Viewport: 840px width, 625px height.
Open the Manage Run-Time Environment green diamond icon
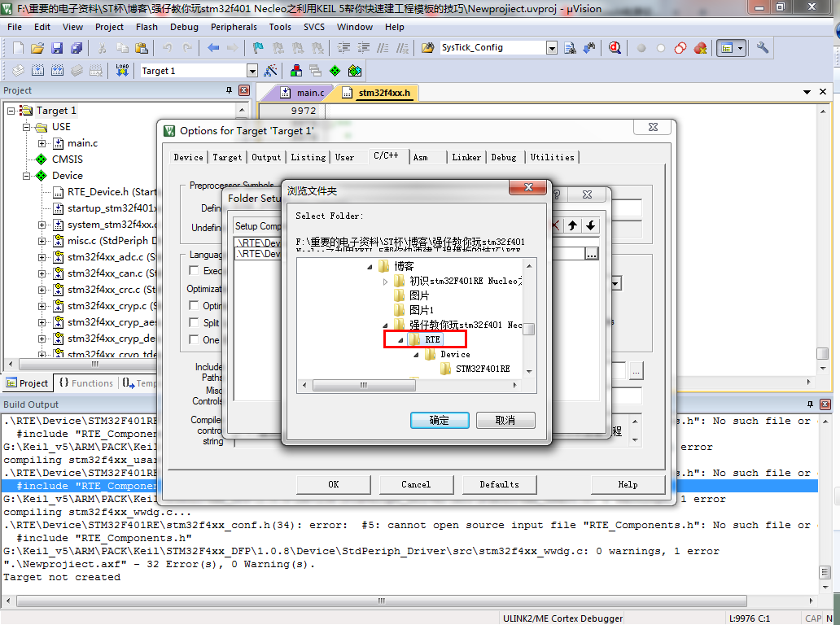pyautogui.click(x=335, y=71)
